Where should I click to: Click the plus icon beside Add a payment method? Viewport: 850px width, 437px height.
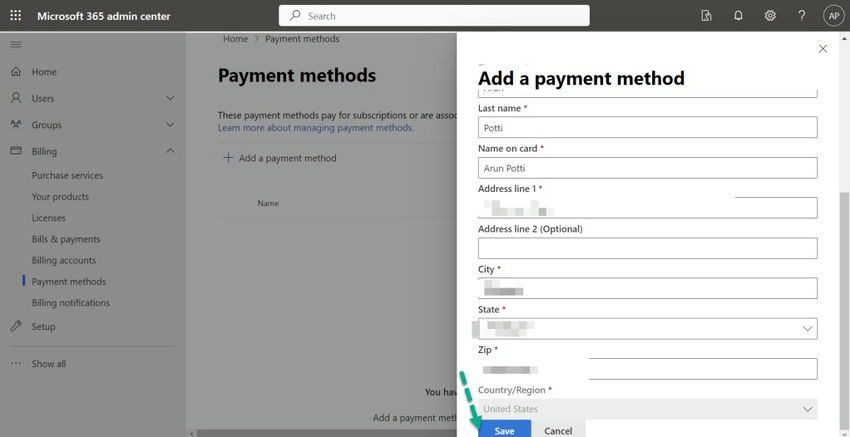(229, 158)
